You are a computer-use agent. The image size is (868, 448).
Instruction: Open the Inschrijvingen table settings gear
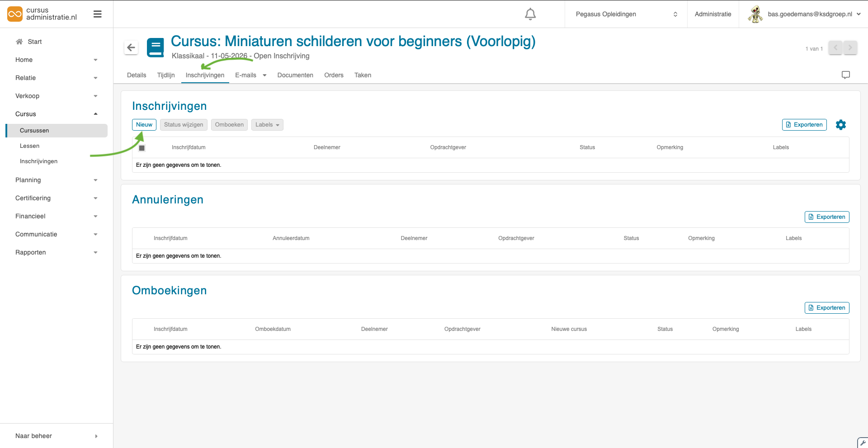[840, 125]
